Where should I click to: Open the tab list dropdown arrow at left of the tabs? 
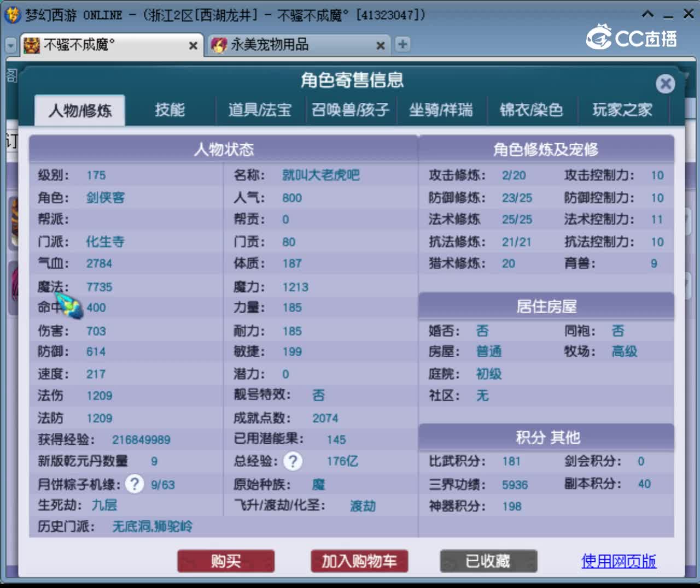(11, 45)
